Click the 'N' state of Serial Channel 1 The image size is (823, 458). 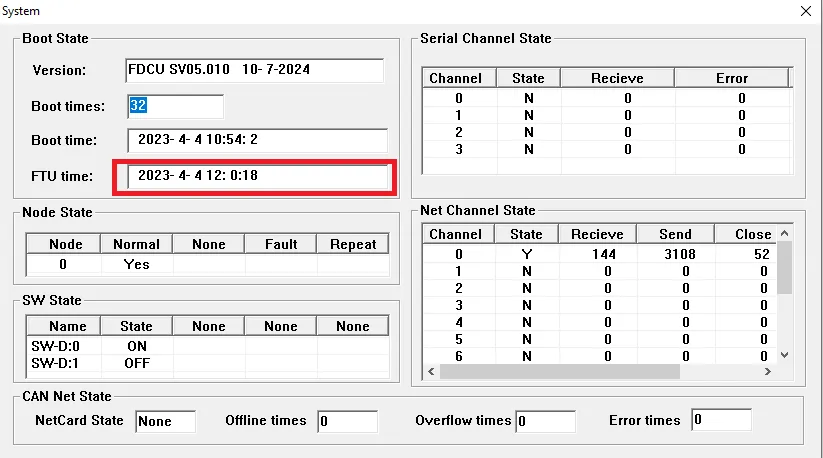(x=529, y=115)
